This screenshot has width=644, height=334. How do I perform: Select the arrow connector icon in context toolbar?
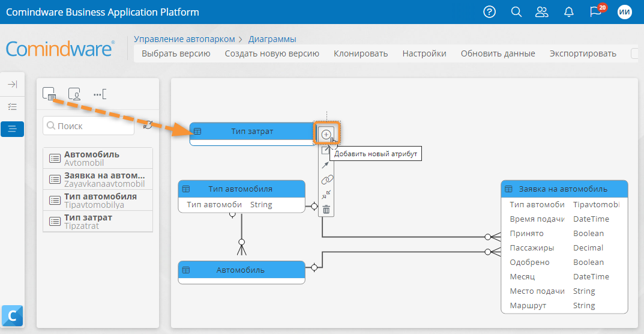pyautogui.click(x=325, y=165)
